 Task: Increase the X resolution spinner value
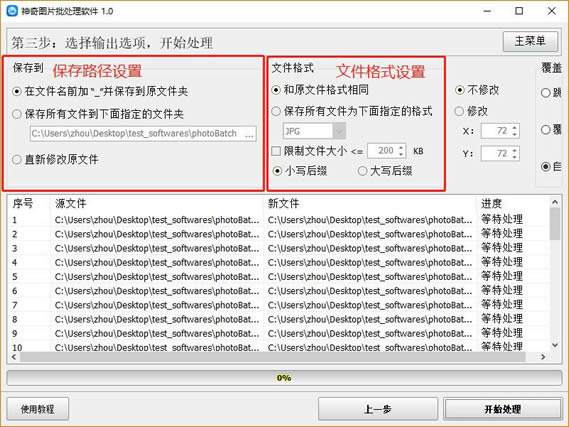point(515,128)
